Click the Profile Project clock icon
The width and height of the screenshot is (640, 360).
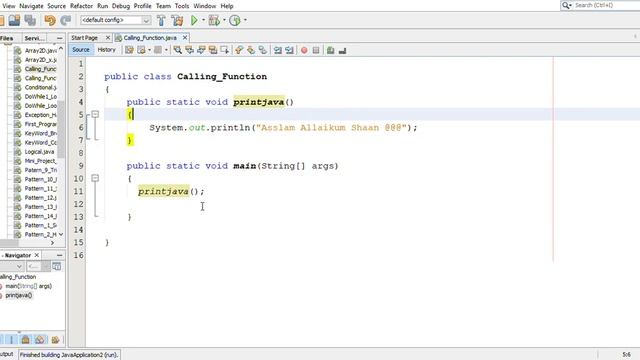tap(235, 20)
